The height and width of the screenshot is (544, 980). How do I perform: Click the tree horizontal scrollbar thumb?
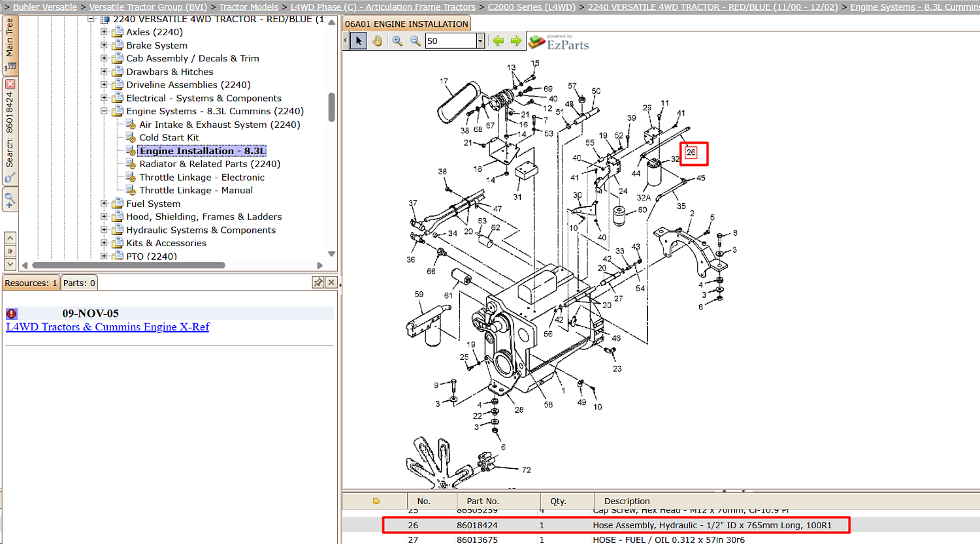point(129,265)
